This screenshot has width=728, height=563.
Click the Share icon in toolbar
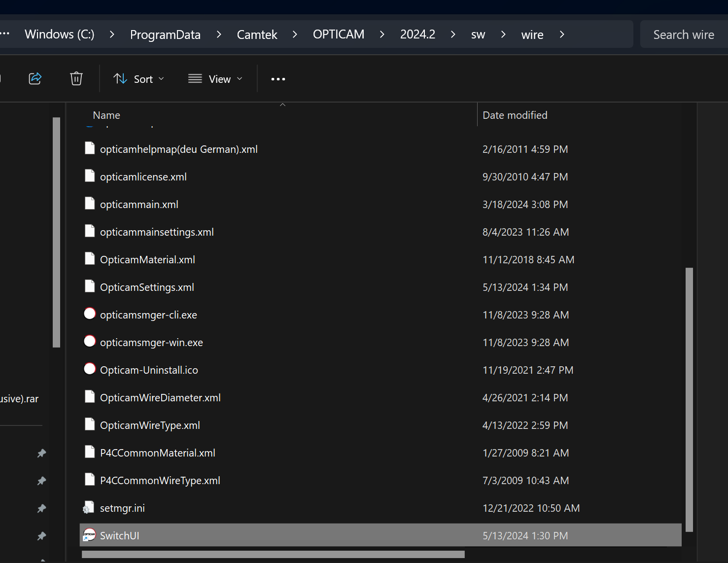(x=35, y=78)
